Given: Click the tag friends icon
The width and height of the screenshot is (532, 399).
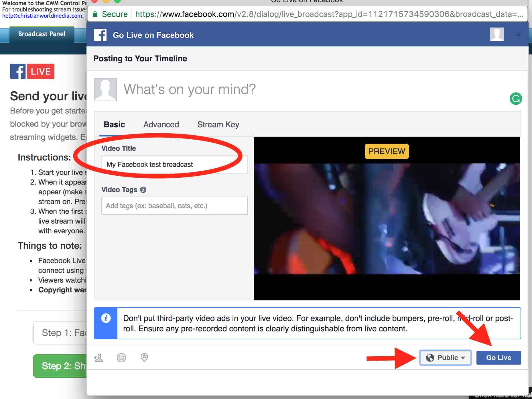Looking at the screenshot, I should [98, 358].
